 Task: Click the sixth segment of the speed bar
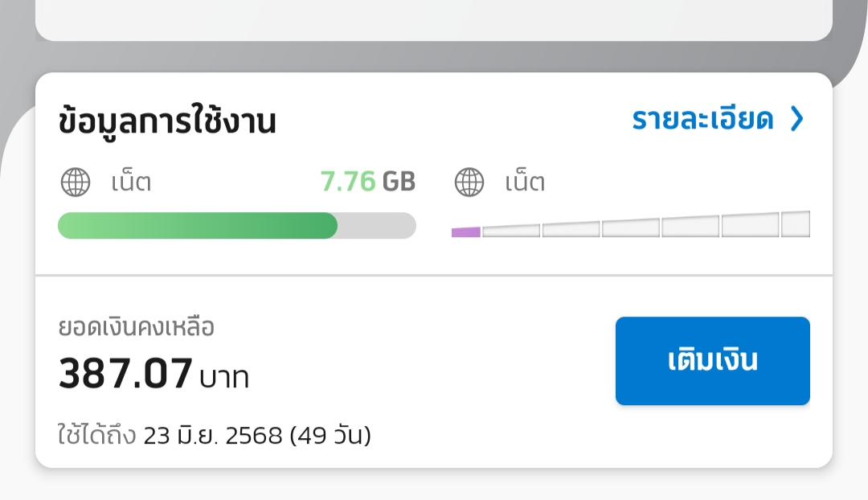pos(750,225)
